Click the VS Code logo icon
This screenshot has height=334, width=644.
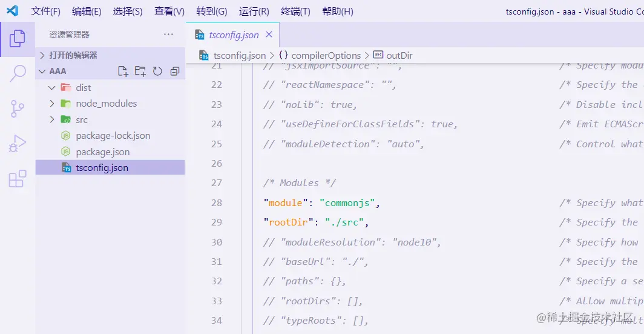[12, 11]
